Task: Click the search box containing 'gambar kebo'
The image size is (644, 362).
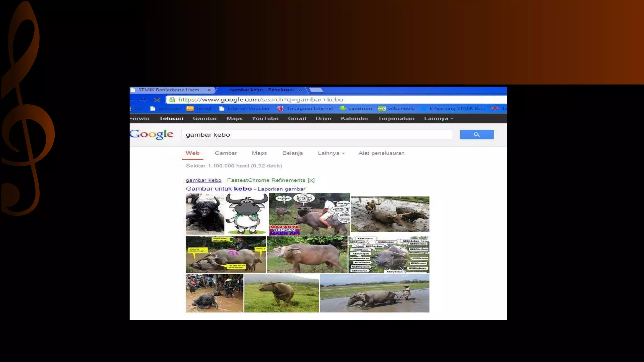Action: (x=317, y=134)
